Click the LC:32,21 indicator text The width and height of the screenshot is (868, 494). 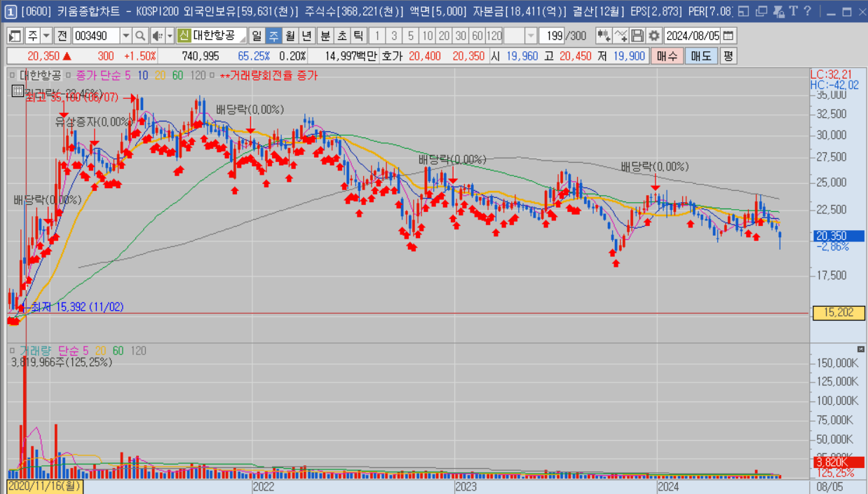pos(832,74)
